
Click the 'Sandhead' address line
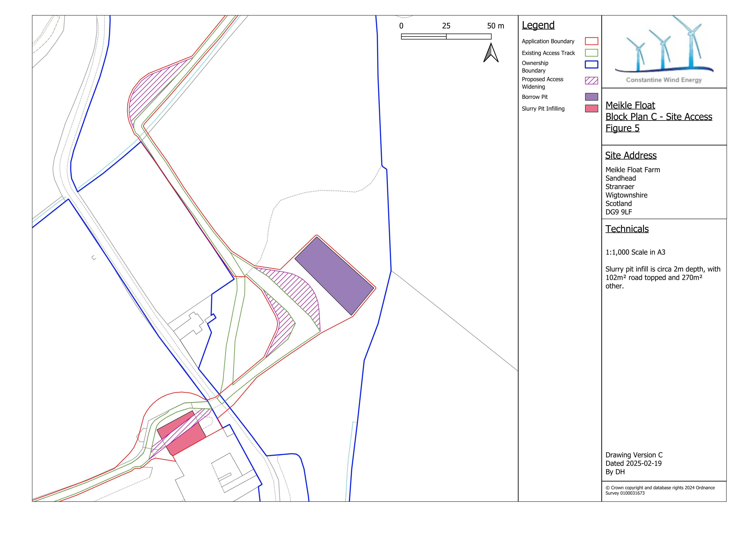tap(620, 178)
